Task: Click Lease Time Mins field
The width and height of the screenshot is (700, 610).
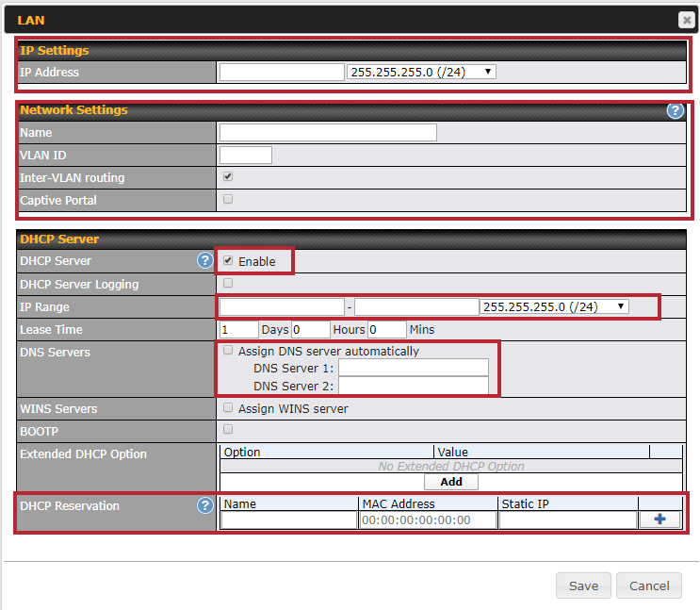Action: tap(387, 330)
